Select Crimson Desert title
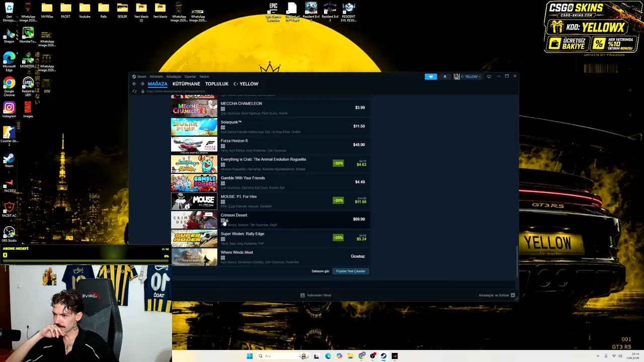 (234, 215)
